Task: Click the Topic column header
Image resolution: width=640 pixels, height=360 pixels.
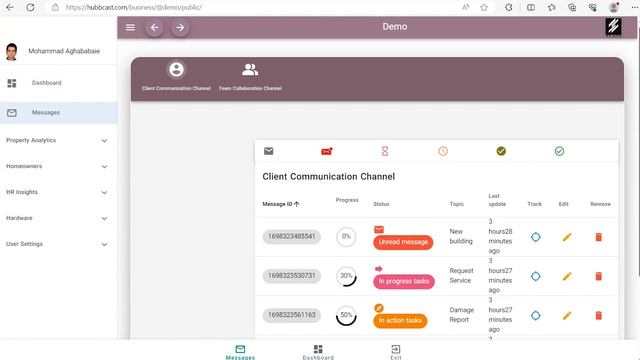Action: coord(456,204)
